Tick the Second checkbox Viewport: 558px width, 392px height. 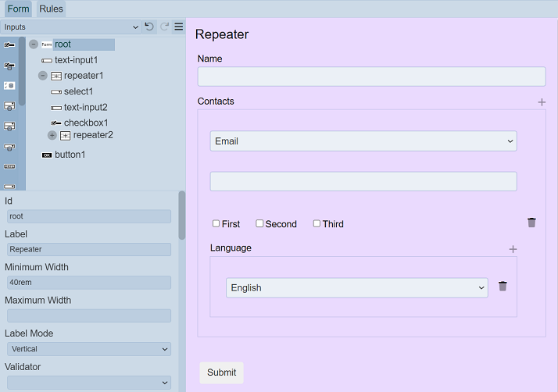[x=260, y=224]
